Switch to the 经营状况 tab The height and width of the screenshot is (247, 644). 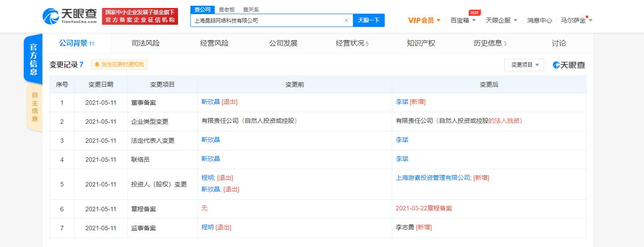352,43
